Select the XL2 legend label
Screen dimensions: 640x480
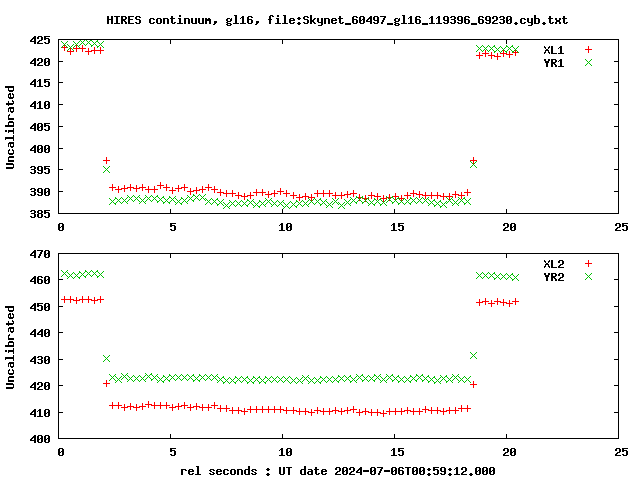click(x=554, y=264)
